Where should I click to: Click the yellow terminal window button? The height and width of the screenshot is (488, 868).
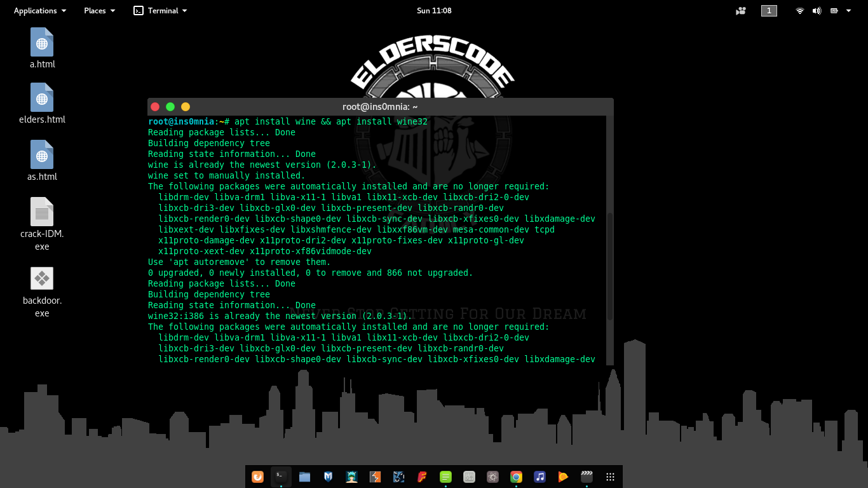(x=186, y=107)
